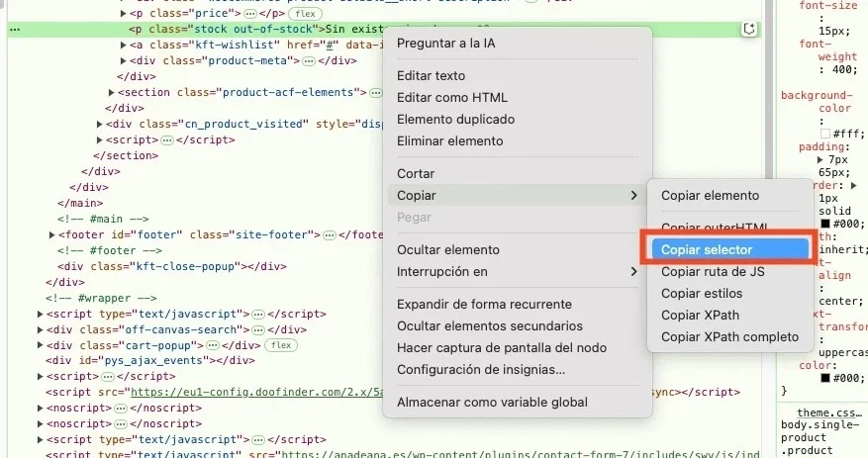Expand ellipsis inside cart-popup div
This screenshot has width=868, height=458.
coord(213,345)
